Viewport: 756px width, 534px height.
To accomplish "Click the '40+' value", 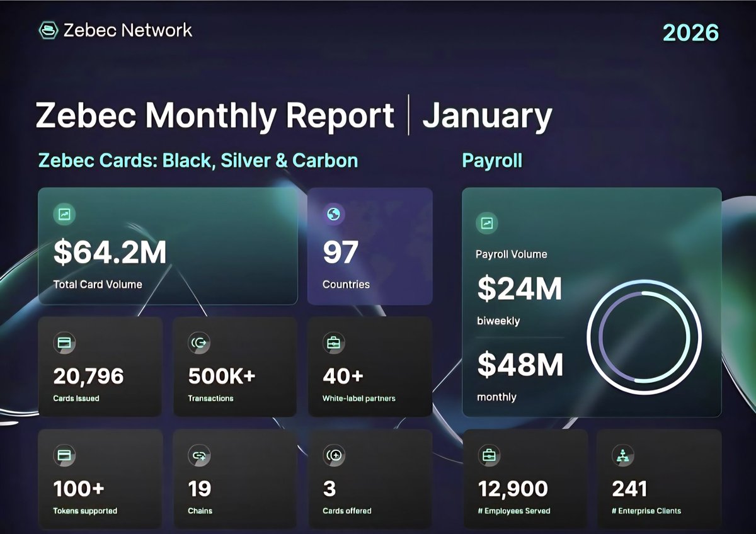I will [343, 377].
